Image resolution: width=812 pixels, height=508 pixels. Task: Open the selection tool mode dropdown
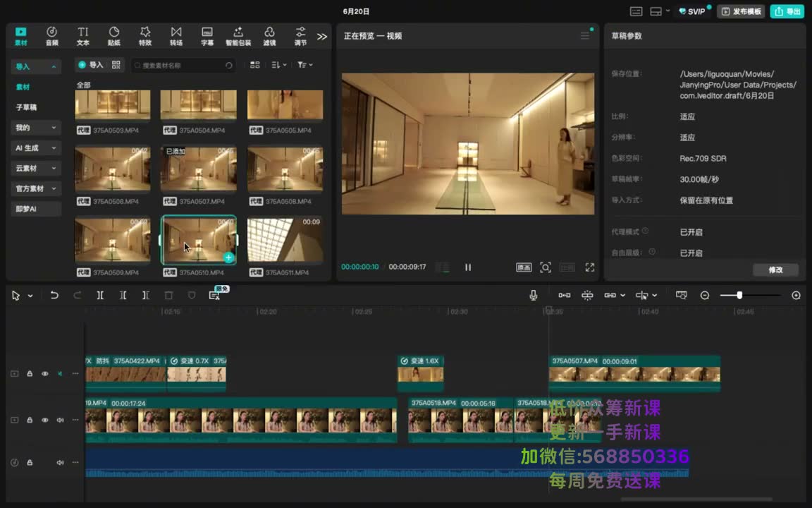pos(30,296)
